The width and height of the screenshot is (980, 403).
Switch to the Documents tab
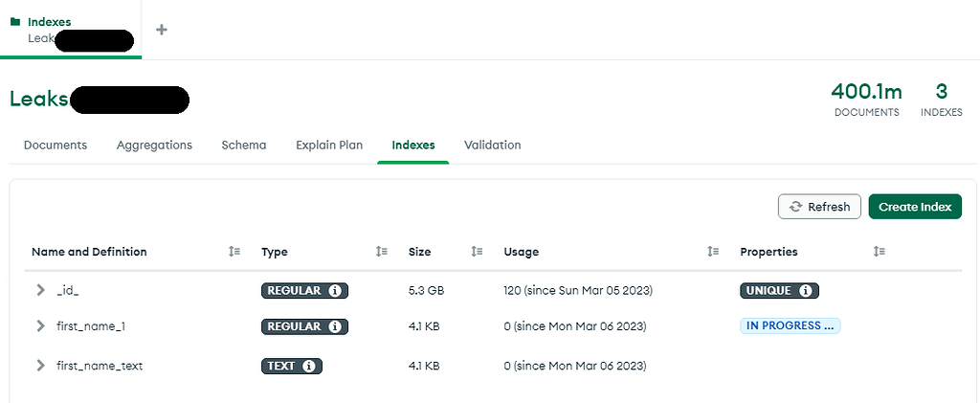click(x=56, y=146)
